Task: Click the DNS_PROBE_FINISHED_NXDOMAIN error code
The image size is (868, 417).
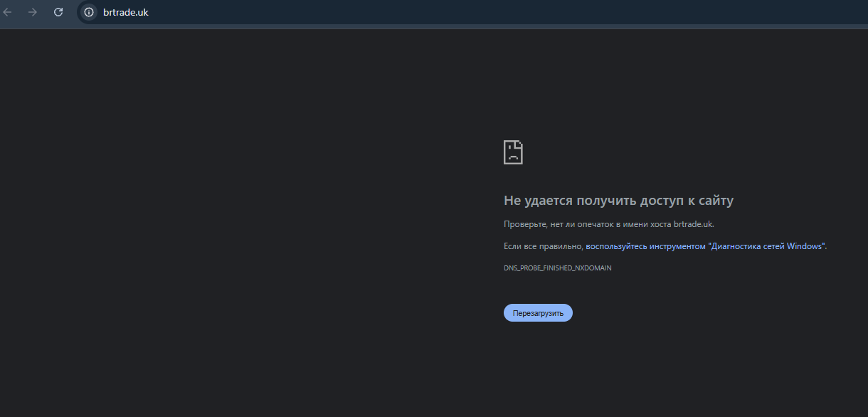Action: (x=556, y=268)
